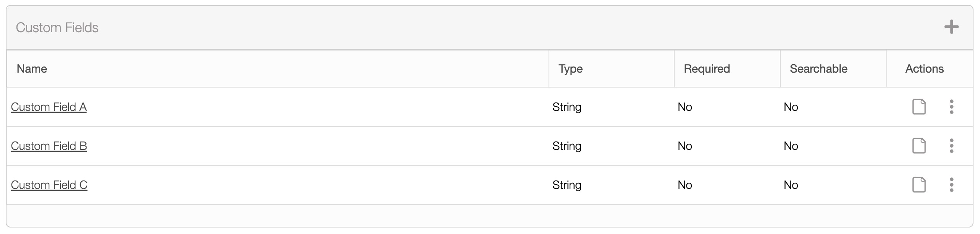The width and height of the screenshot is (980, 234).
Task: Open the Custom Field A link
Action: (x=49, y=107)
